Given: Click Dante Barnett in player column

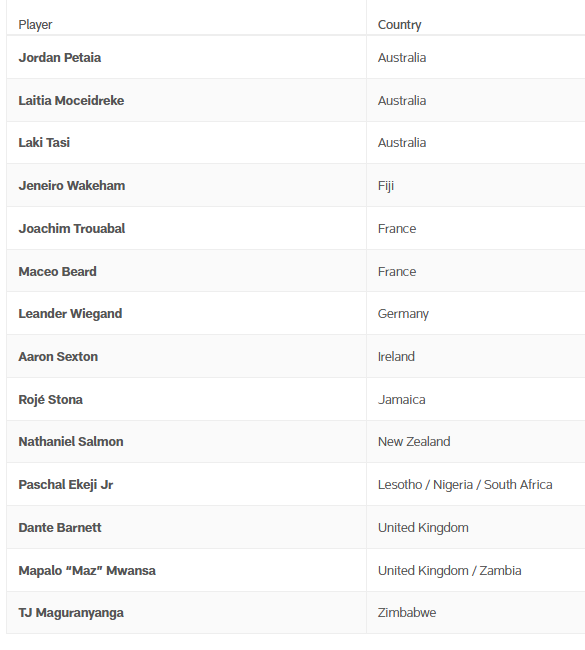Looking at the screenshot, I should [x=60, y=527].
